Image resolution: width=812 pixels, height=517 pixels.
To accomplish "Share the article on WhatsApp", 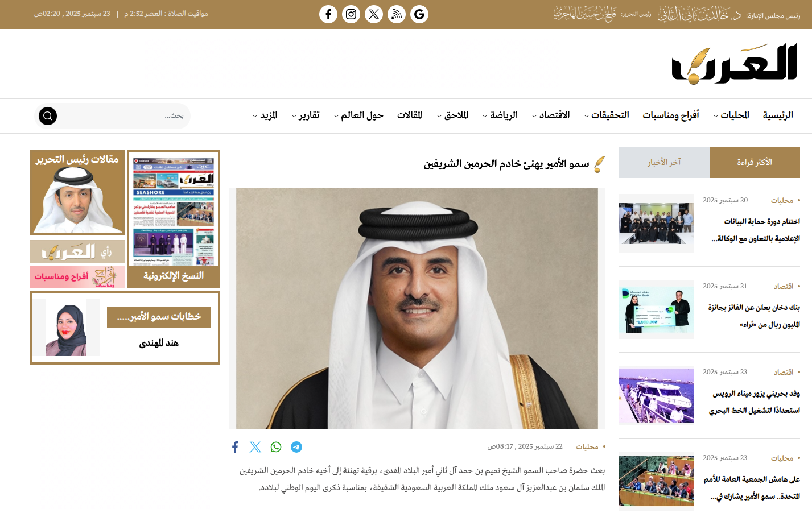I will tap(276, 447).
